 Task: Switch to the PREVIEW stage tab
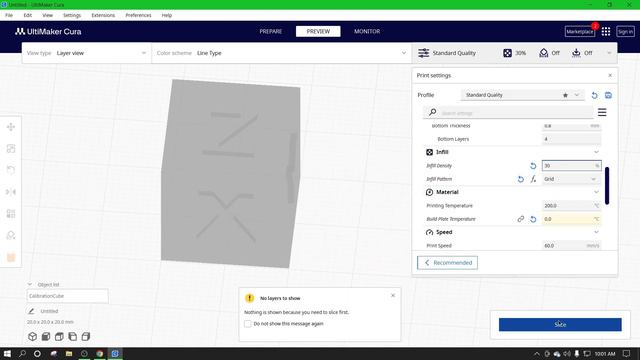click(x=318, y=31)
